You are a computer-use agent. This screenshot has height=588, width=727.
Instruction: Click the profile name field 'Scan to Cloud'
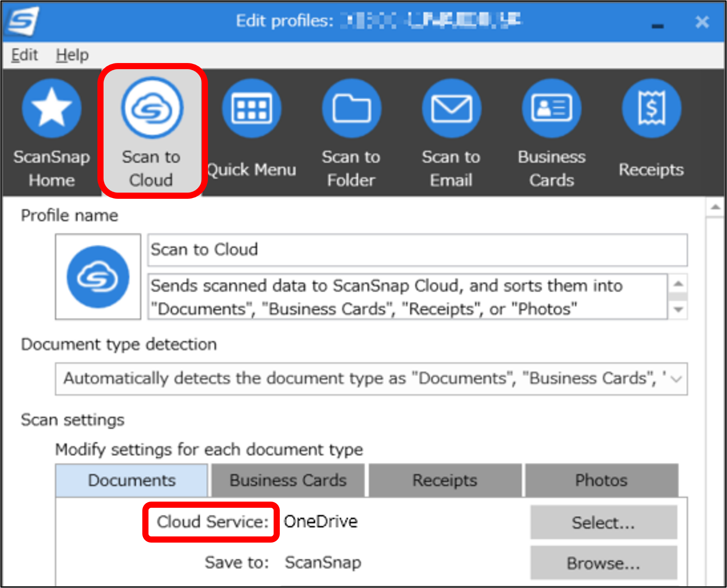(417, 250)
